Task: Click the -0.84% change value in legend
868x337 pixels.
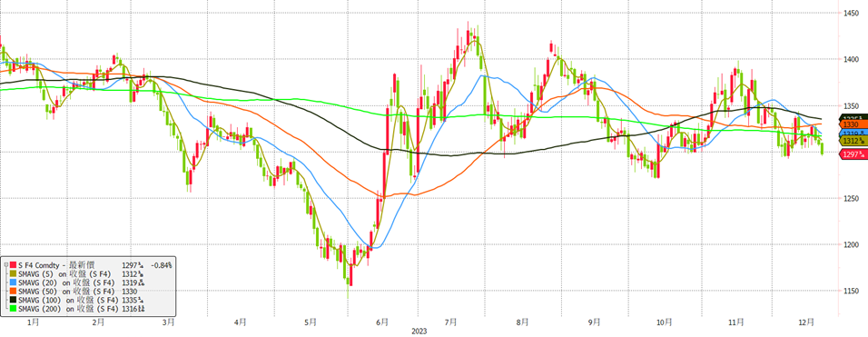Action: 161,265
